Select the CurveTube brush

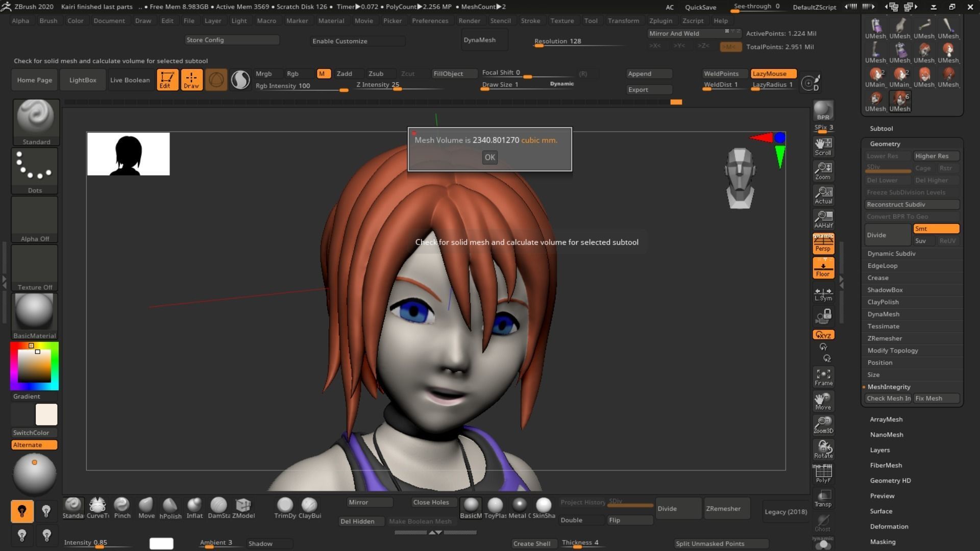[x=97, y=508]
